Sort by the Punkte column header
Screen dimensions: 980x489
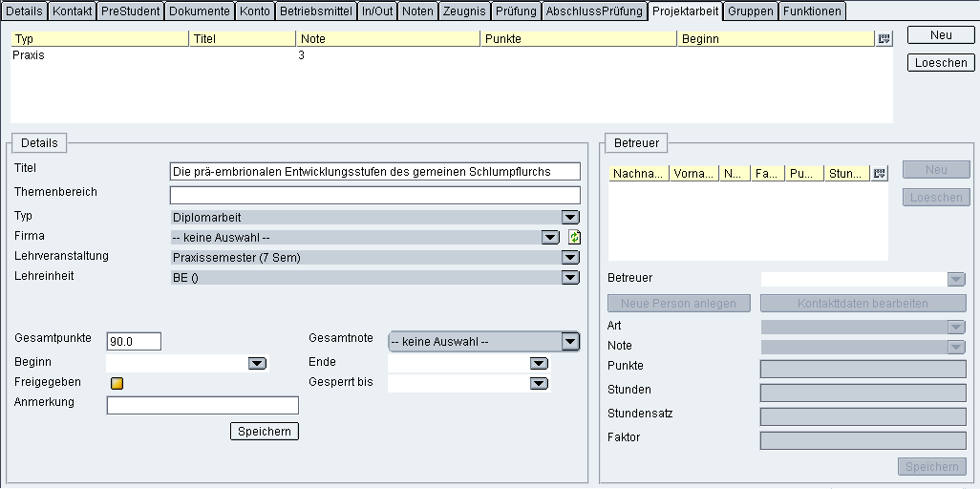pyautogui.click(x=577, y=39)
